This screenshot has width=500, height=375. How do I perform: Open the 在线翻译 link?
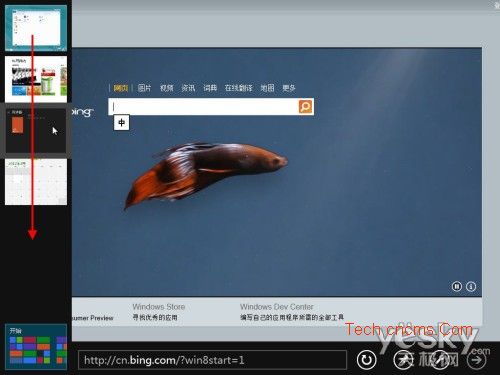click(238, 88)
